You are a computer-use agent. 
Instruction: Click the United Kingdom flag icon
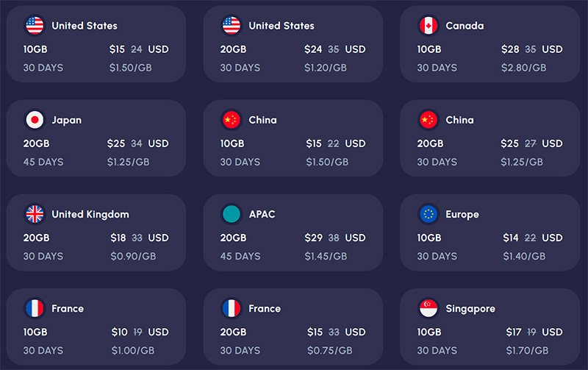point(35,214)
